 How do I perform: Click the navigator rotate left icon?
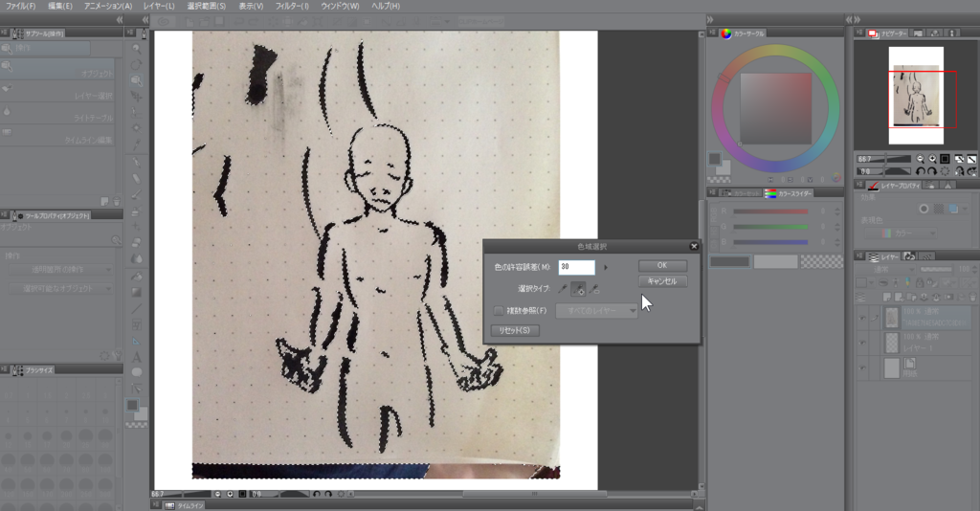[x=920, y=171]
